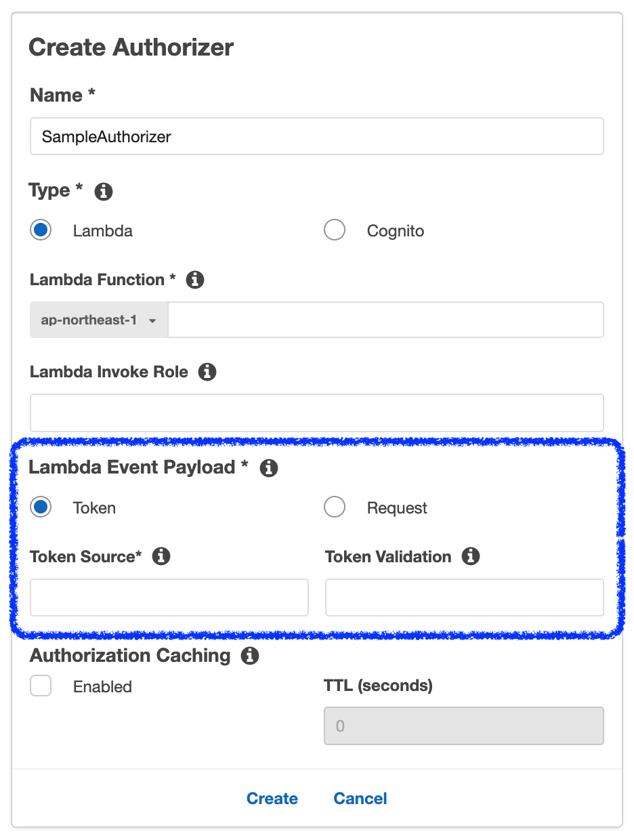Image resolution: width=634 pixels, height=840 pixels.
Task: Click info icon beside Lambda Function
Action: 195,279
